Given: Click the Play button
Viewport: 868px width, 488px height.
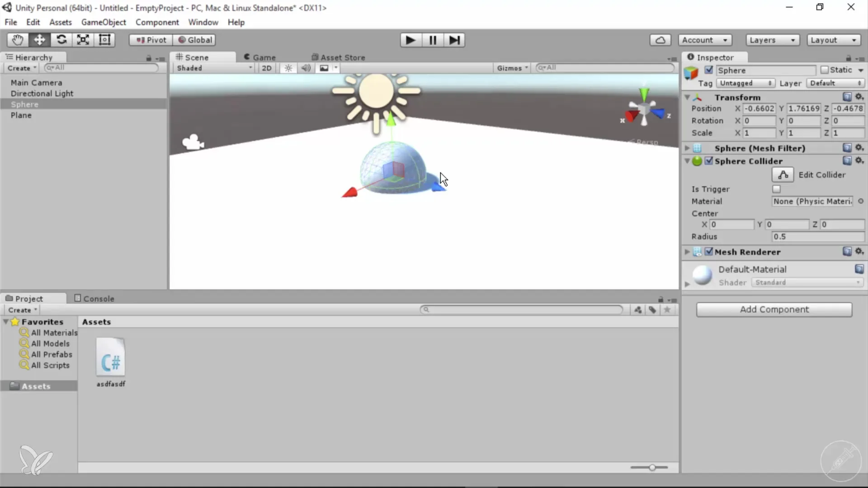Looking at the screenshot, I should tap(410, 40).
